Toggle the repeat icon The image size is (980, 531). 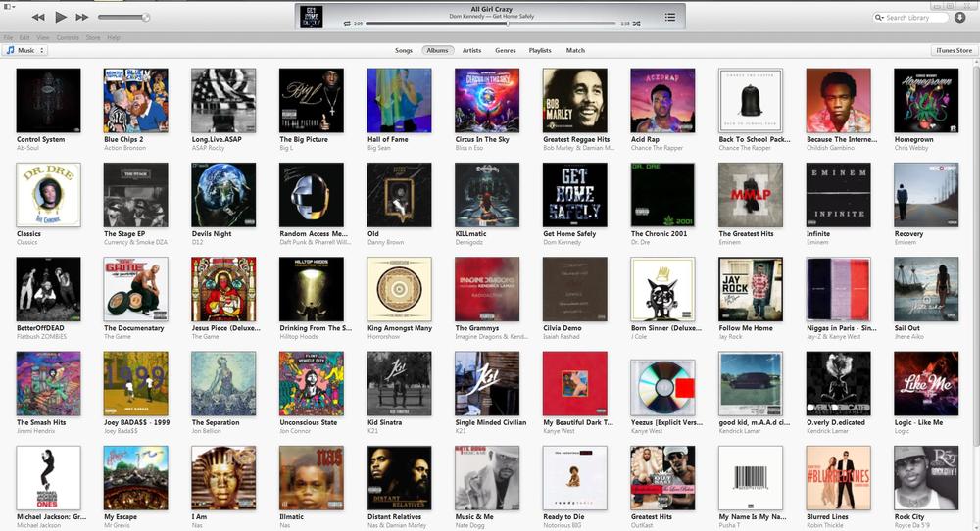(347, 24)
